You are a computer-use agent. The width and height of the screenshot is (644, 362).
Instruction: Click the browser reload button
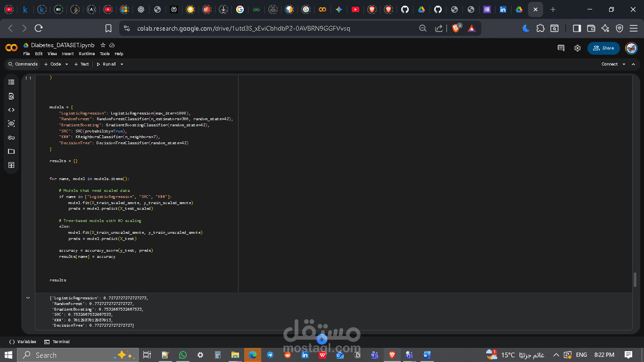39,28
